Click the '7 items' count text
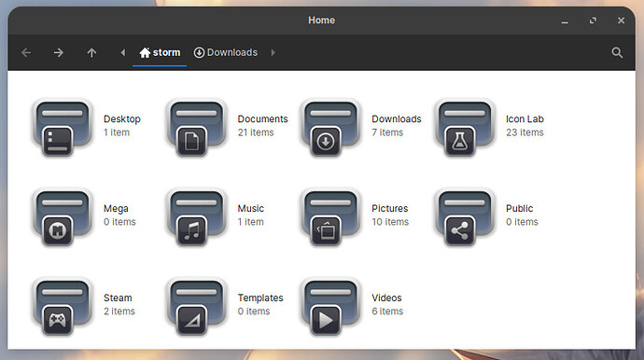 387,132
